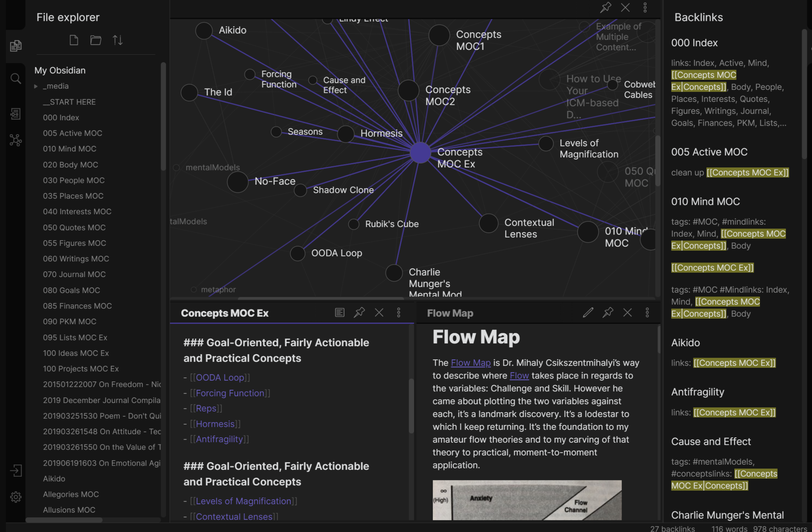Viewport: 812px width, 532px height.
Task: Open more options for Concepts MOC Ex pane
Action: click(x=399, y=313)
